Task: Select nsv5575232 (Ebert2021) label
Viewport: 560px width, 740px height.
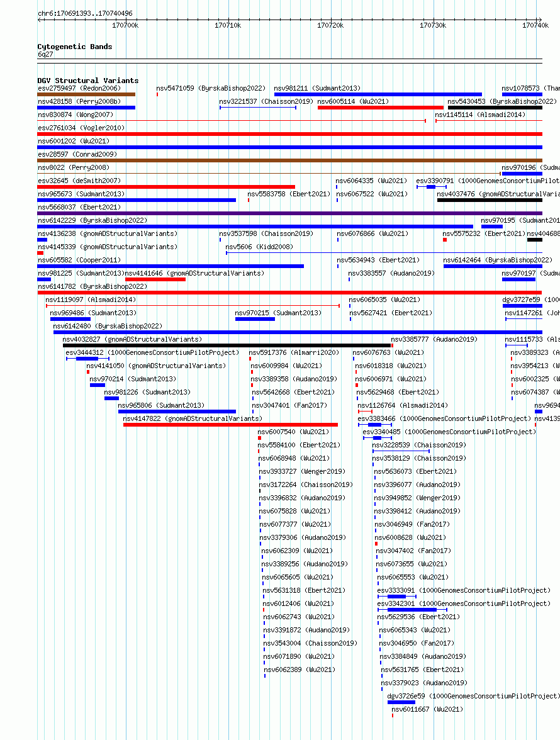Action: point(484,233)
